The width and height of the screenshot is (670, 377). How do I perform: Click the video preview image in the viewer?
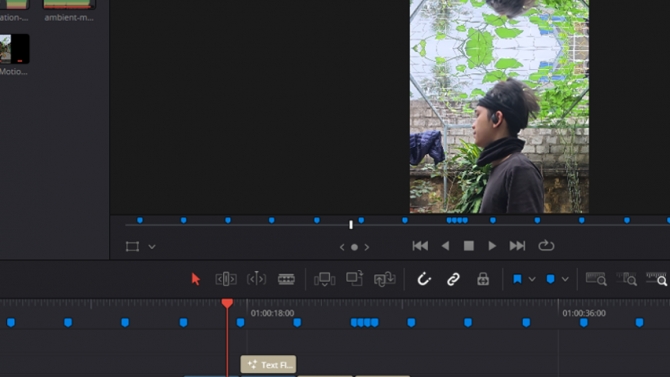coord(499,106)
